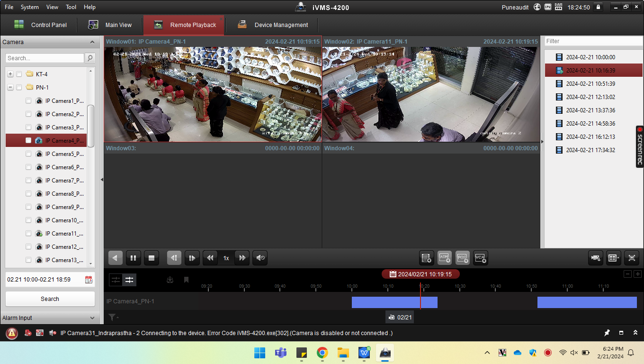Viewport: 644px width, 364px height.
Task: Pin the alarm status bar
Action: (x=607, y=333)
